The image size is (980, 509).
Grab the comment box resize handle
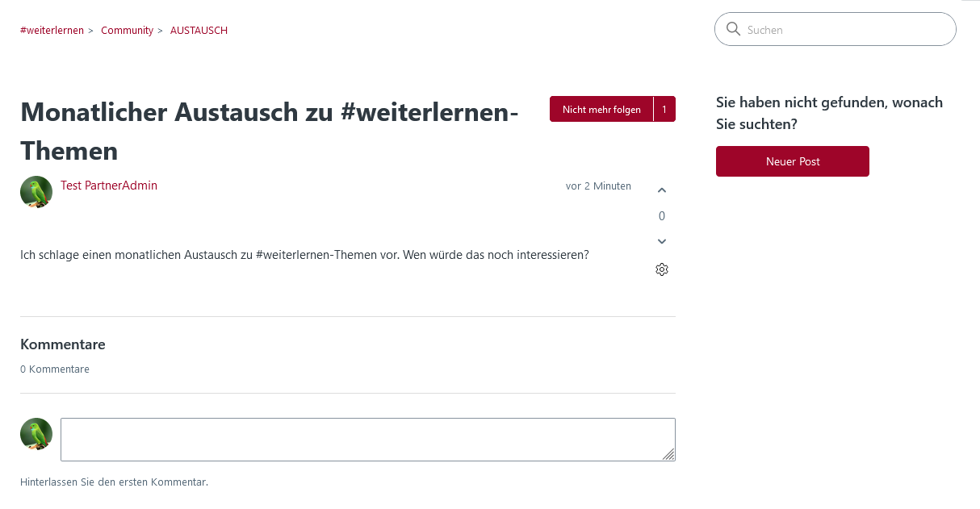668,455
